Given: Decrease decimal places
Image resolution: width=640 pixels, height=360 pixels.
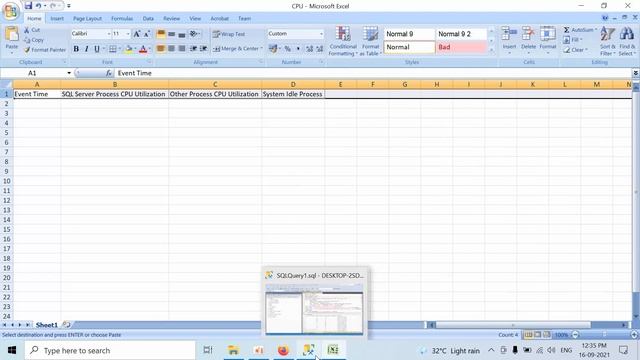Looking at the screenshot, I should pos(320,49).
